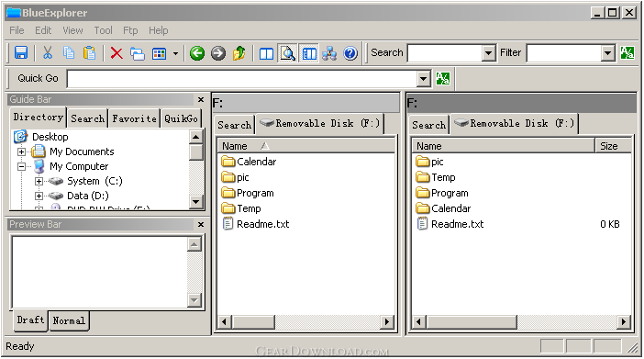
Task: Open left pane Search tab
Action: point(234,125)
